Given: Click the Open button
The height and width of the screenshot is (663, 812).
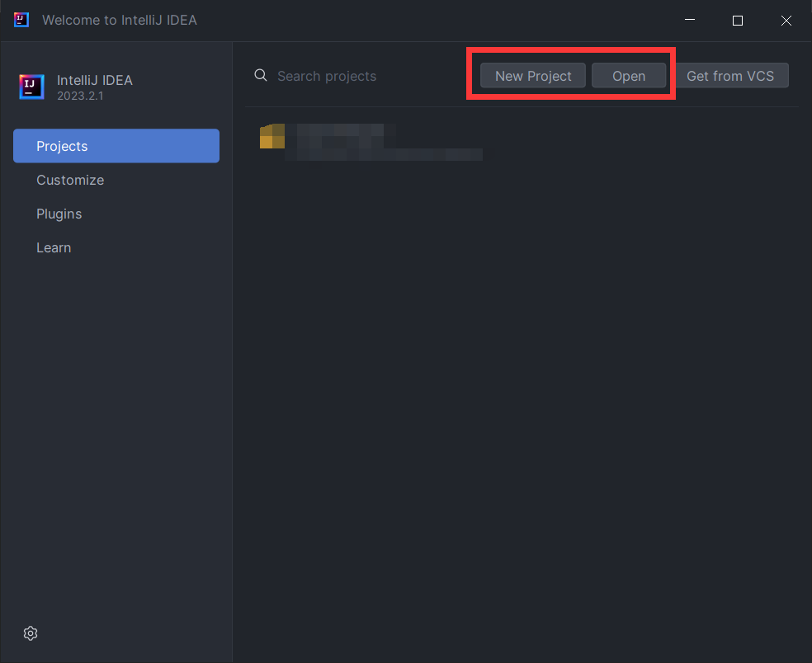Looking at the screenshot, I should (629, 75).
